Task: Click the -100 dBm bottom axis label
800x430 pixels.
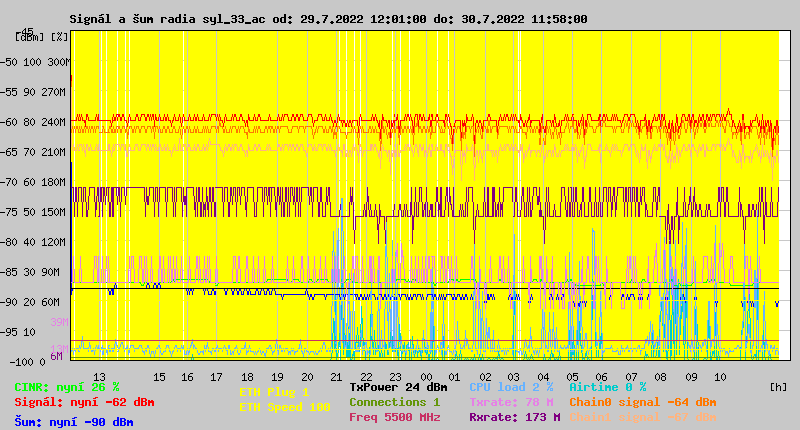Action: [20, 362]
